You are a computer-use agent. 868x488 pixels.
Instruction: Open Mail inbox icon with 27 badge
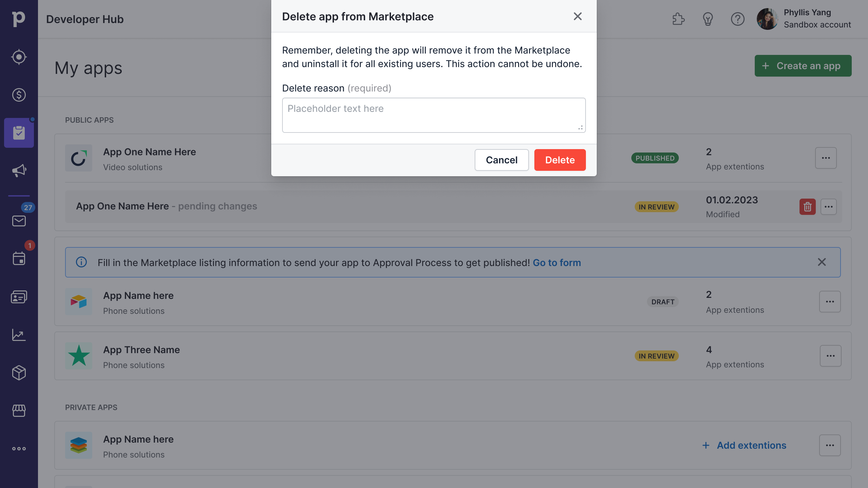pyautogui.click(x=19, y=221)
